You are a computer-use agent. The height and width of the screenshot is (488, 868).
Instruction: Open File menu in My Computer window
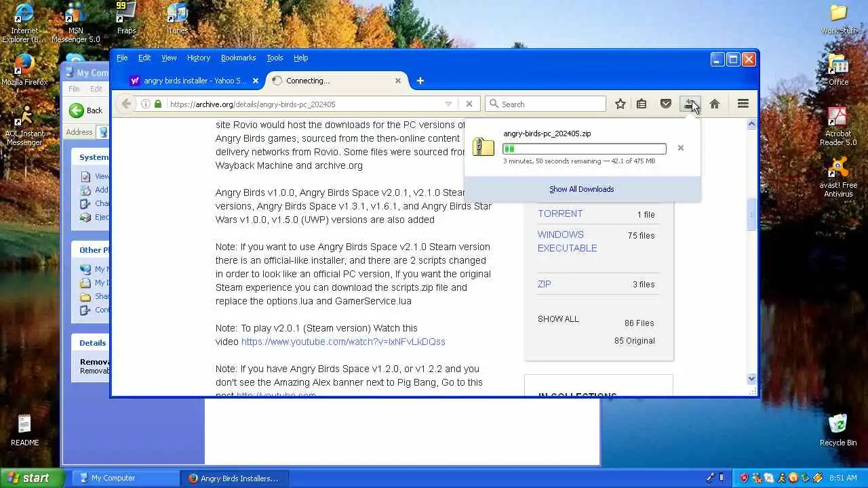(74, 89)
